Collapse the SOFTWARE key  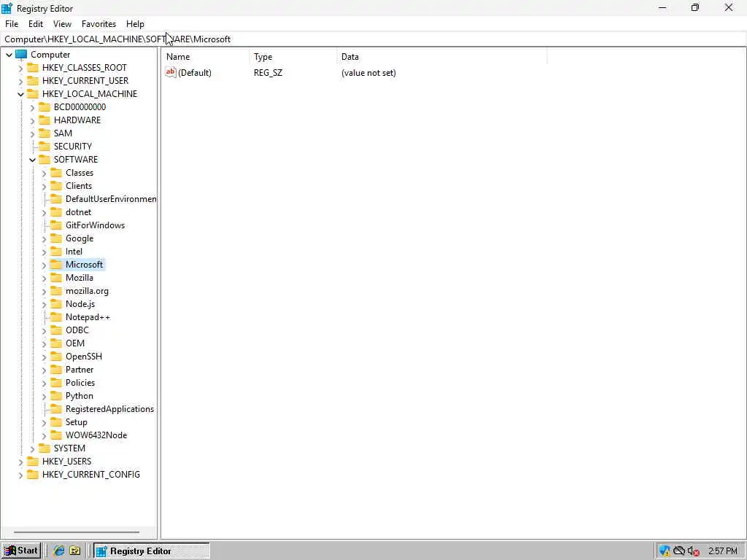(x=32, y=160)
